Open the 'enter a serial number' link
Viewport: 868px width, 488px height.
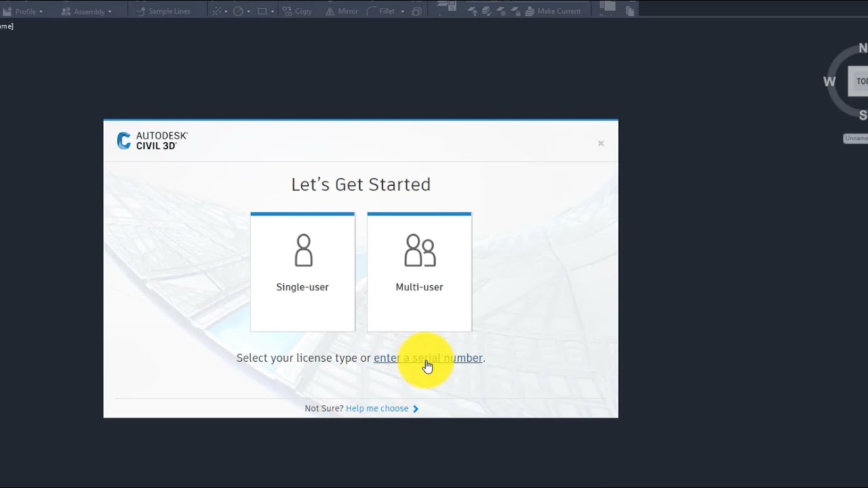[x=428, y=358]
